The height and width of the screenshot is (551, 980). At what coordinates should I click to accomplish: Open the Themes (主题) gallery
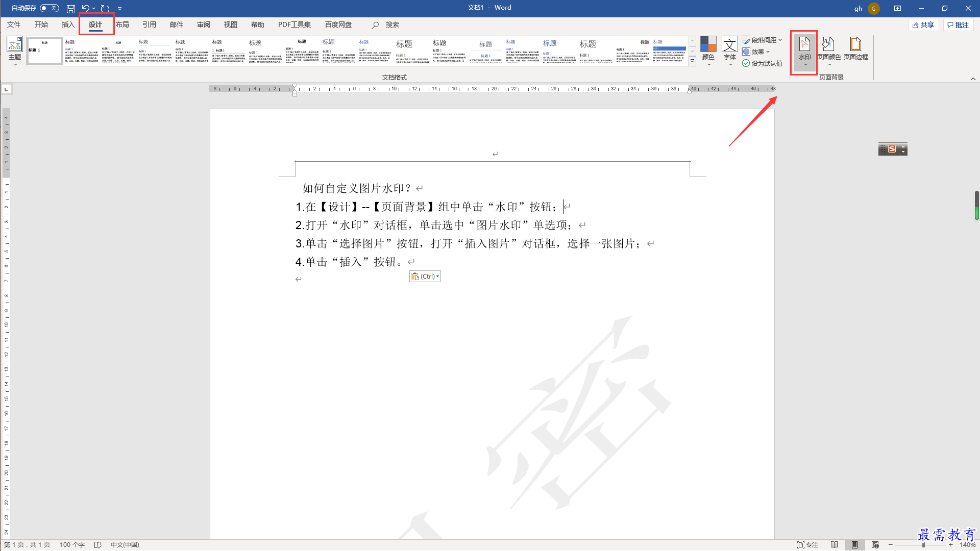pyautogui.click(x=15, y=51)
